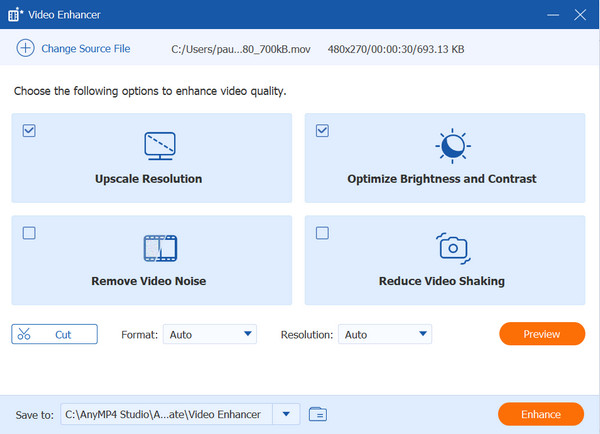Open output folder with folder icon
Image resolution: width=600 pixels, height=434 pixels.
click(318, 414)
